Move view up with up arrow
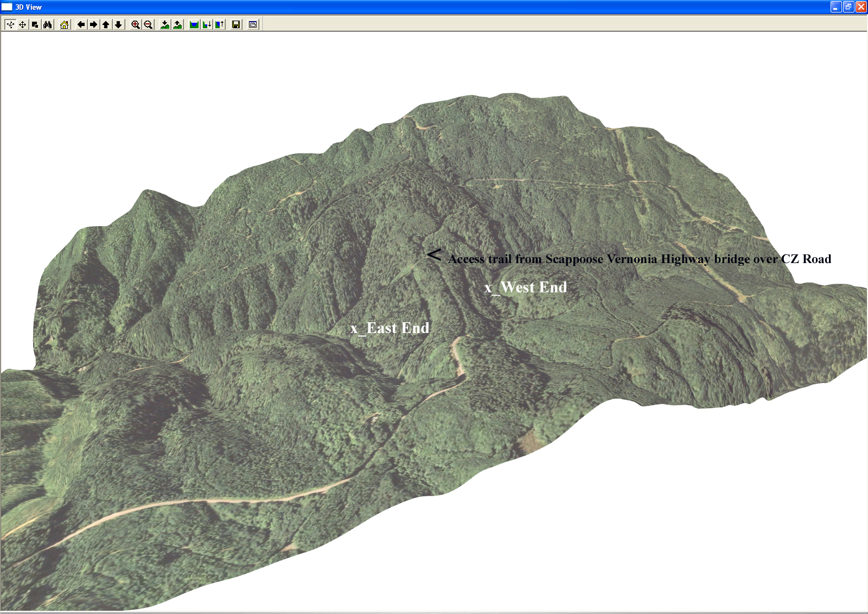This screenshot has width=868, height=614. 106,24
